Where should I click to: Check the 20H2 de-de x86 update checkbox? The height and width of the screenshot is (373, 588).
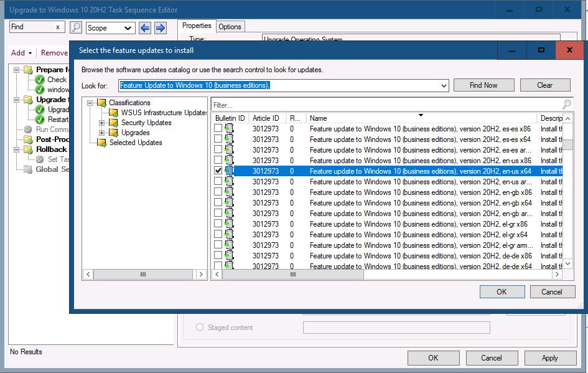[218, 255]
